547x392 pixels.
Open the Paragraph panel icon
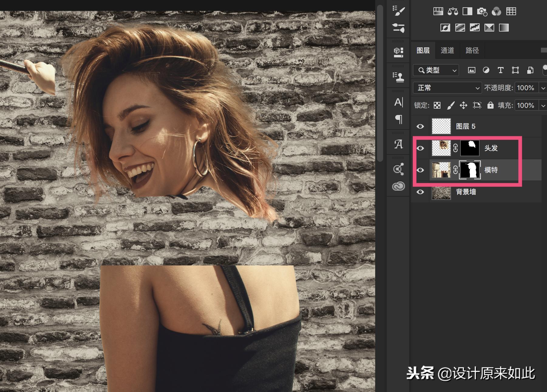[398, 119]
